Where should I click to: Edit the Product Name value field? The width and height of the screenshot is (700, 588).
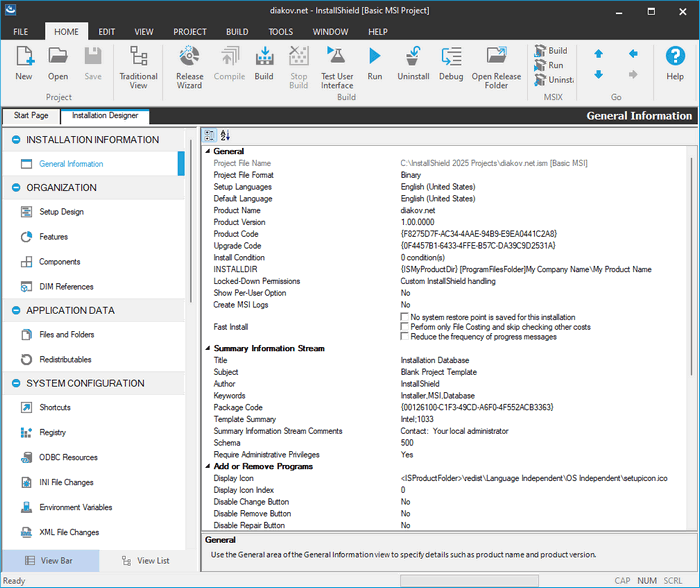point(540,210)
